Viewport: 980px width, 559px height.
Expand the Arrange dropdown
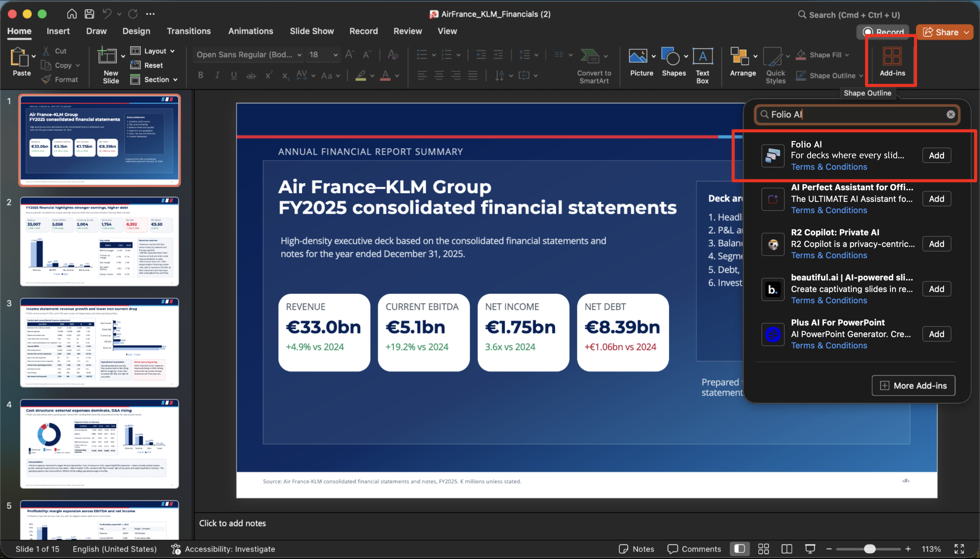click(755, 56)
